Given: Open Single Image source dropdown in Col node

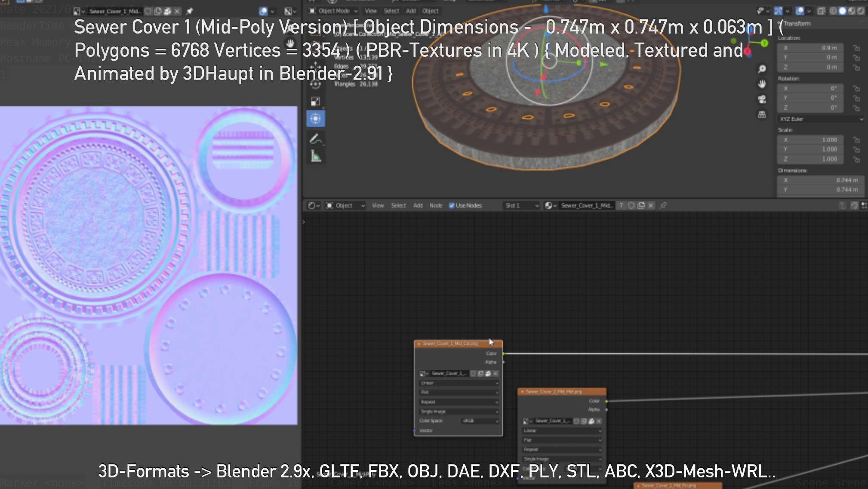Looking at the screenshot, I should (459, 412).
